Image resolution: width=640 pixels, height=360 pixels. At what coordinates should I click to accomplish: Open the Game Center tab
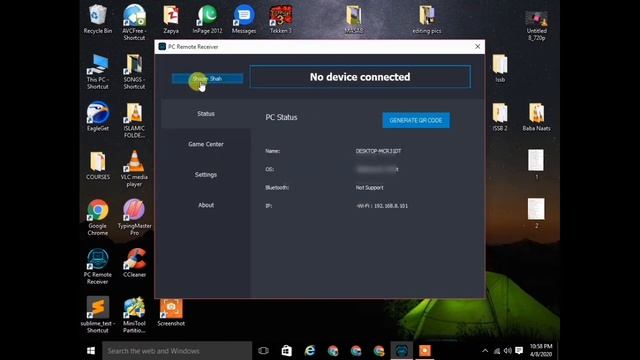[206, 144]
